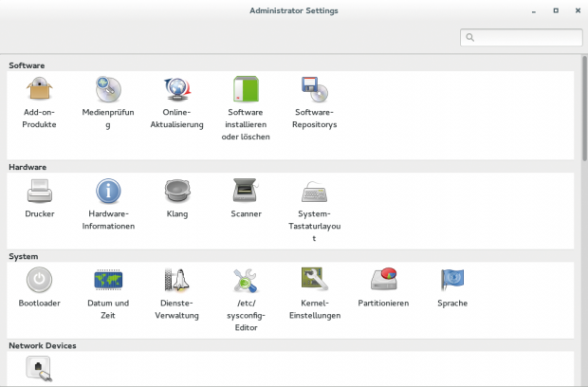Click the Hardware section heading

[x=28, y=167]
